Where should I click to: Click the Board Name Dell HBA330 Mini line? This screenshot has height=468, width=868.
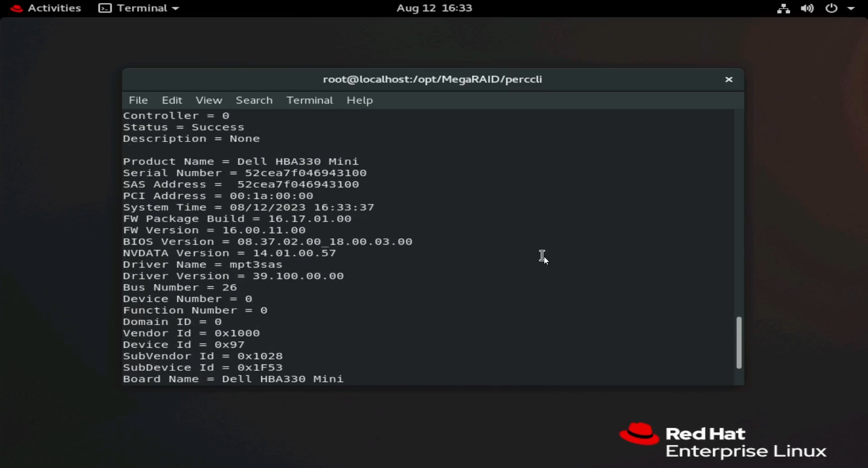click(x=233, y=379)
